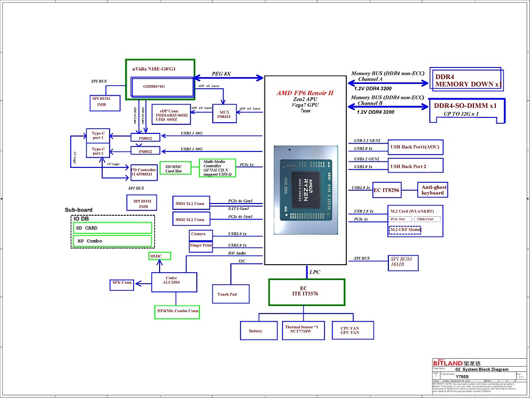Select the Type-C port 1 box
This screenshot has height=398, width=532.
[x=98, y=136]
